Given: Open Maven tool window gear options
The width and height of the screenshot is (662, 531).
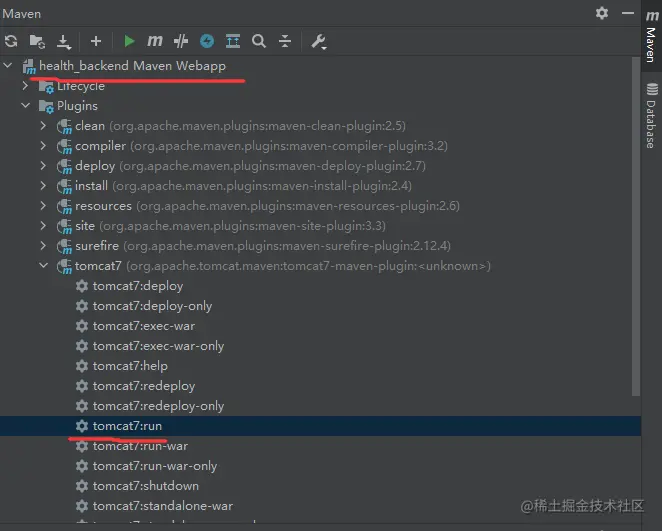Looking at the screenshot, I should pyautogui.click(x=602, y=13).
